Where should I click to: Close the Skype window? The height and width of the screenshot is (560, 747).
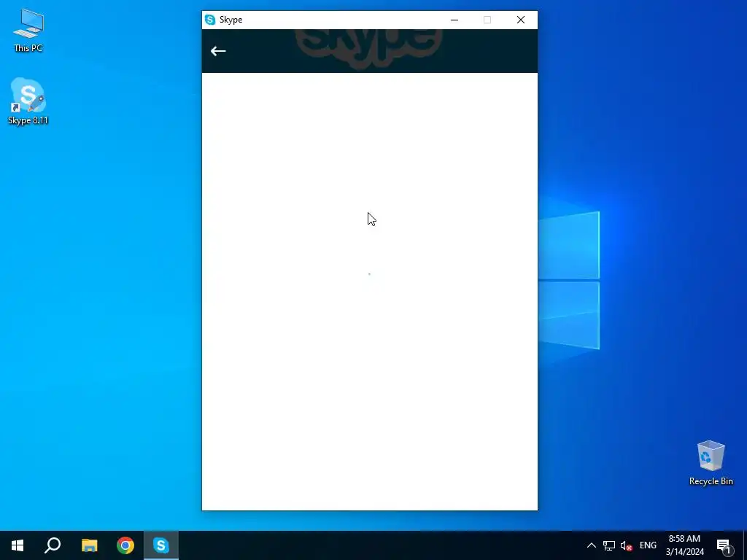(521, 20)
